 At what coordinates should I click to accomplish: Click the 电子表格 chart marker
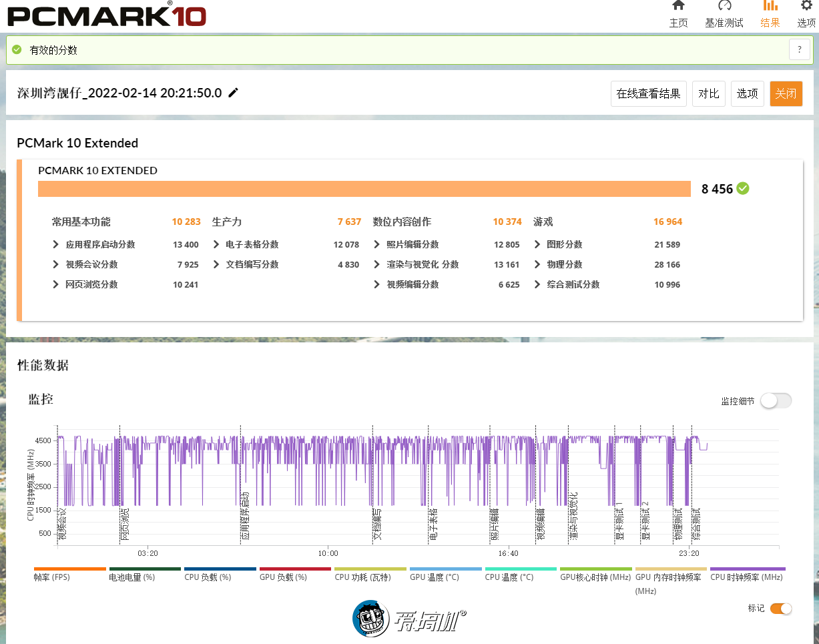pos(433,525)
